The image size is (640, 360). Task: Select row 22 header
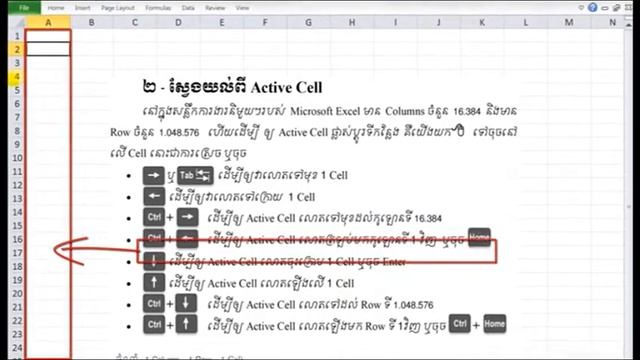pos(17,321)
